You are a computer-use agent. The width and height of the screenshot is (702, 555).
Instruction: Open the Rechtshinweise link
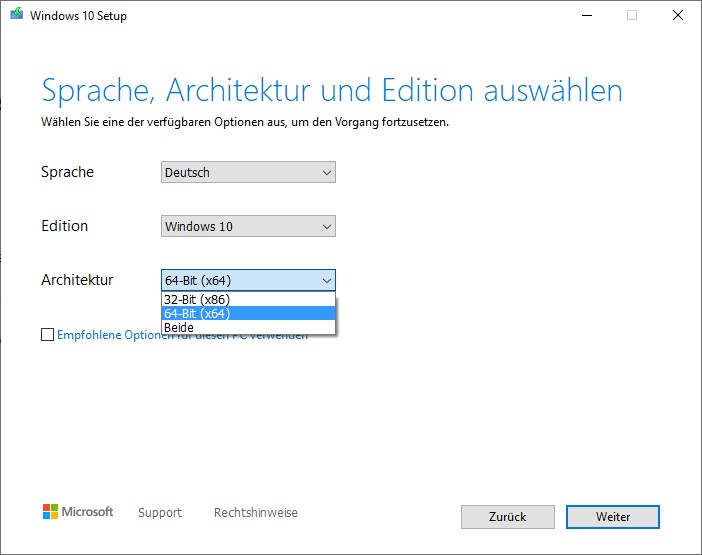256,512
